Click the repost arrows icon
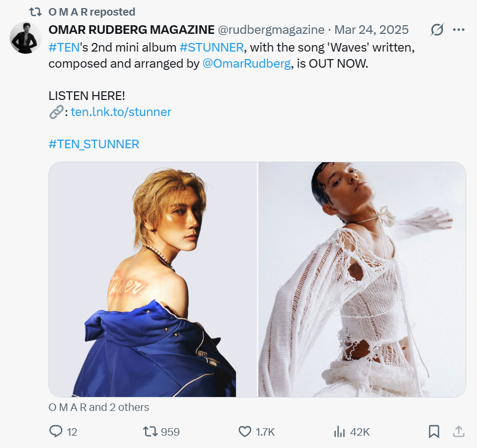Screen dimensions: 477x448 point(150,431)
